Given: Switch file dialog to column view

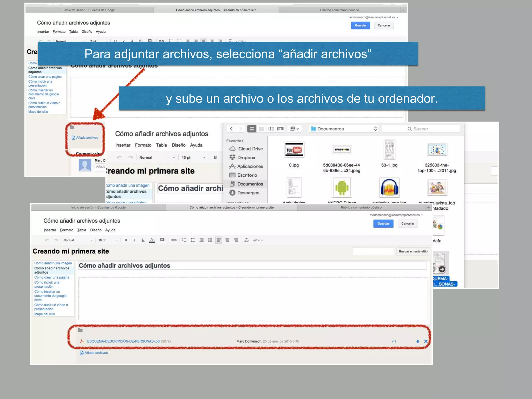Looking at the screenshot, I should [271, 129].
